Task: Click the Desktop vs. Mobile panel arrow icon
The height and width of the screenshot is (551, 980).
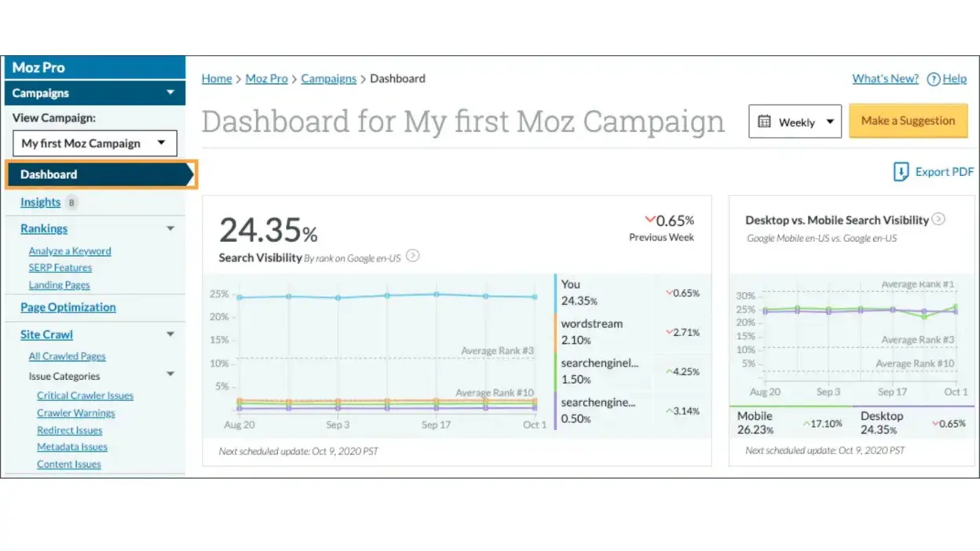Action: [x=938, y=221]
